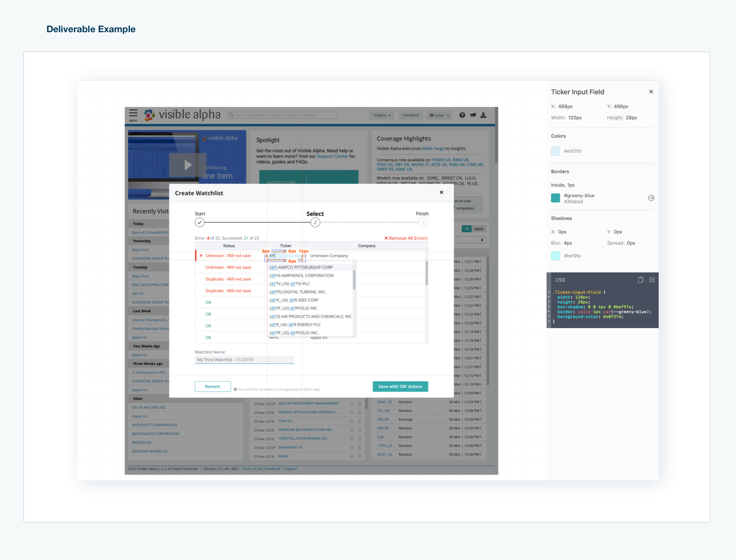This screenshot has width=736, height=560.
Task: Click the help question mark icon
Action: click(x=462, y=115)
